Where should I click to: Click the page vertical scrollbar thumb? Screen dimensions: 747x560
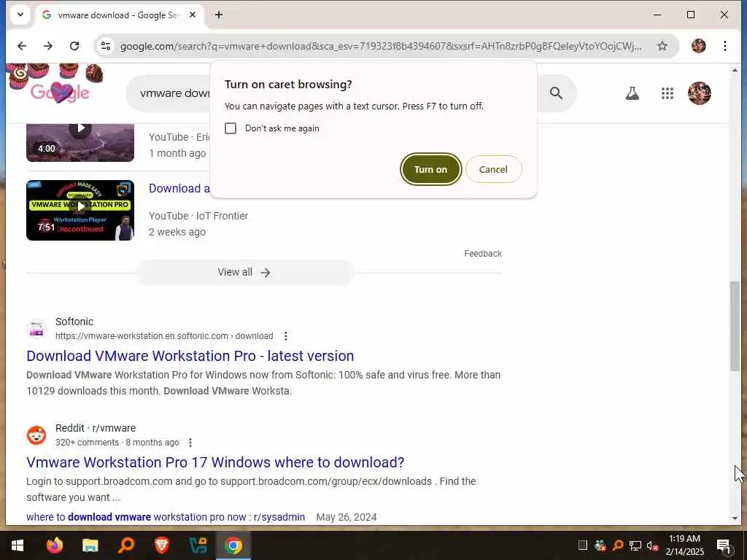tap(735, 326)
